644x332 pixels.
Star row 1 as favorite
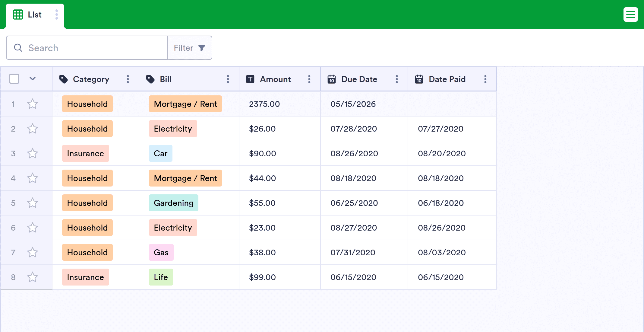[x=33, y=104]
